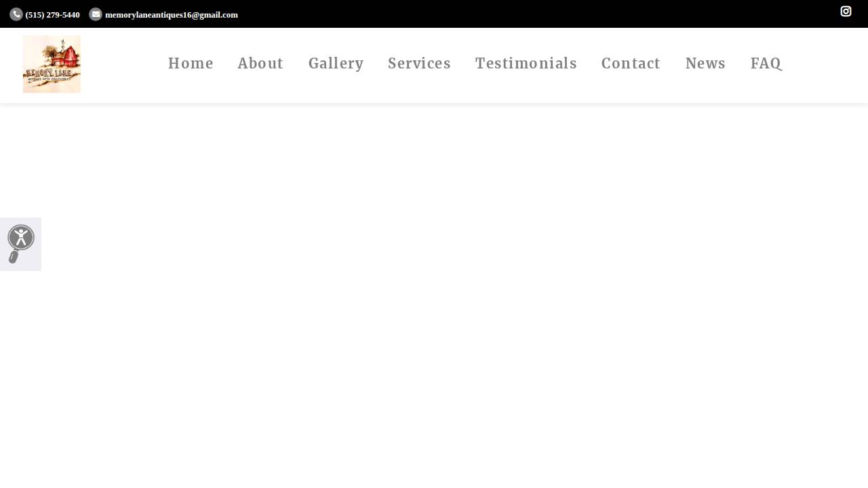Screen dimensions: 868x488
Task: Open the accessibility tools widget
Action: [x=21, y=238]
